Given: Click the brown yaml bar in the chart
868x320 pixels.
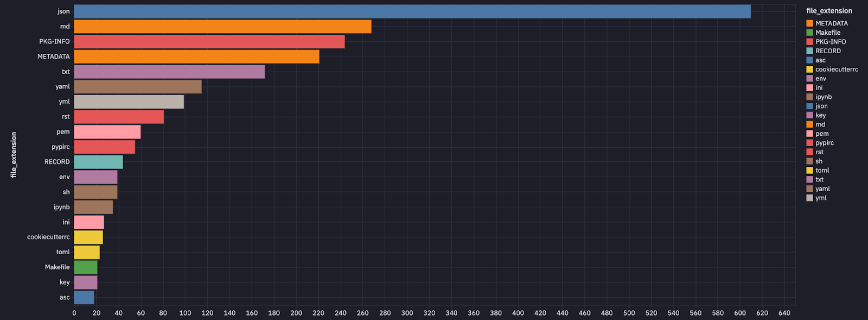Looking at the screenshot, I should point(138,87).
